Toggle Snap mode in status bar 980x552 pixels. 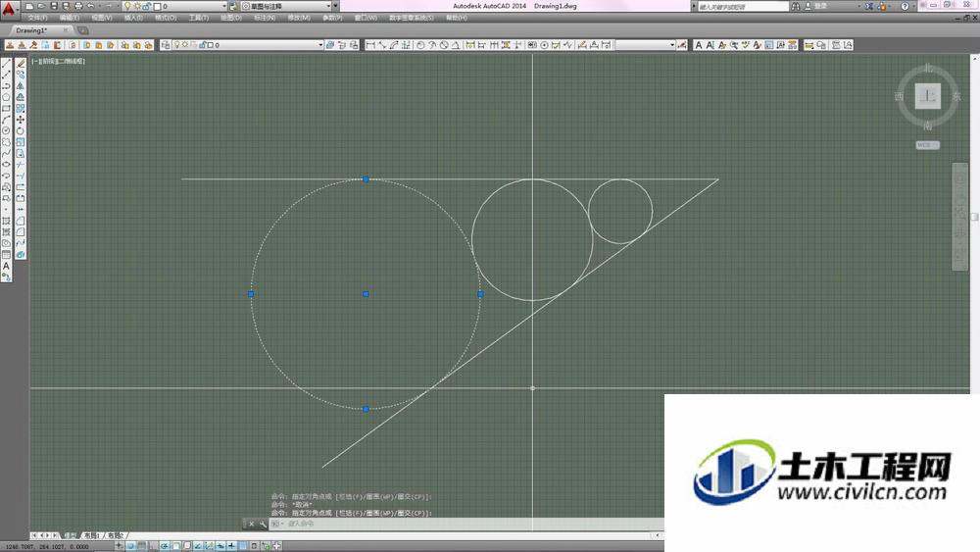pyautogui.click(x=130, y=546)
